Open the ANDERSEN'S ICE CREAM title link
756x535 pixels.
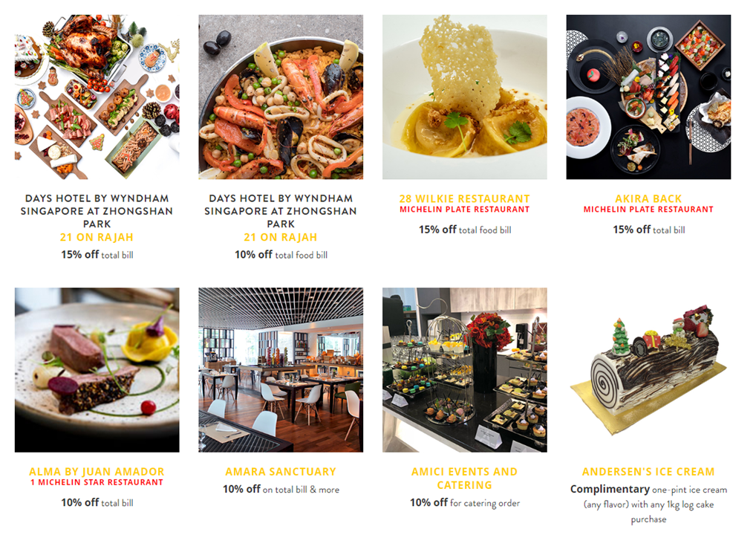648,472
